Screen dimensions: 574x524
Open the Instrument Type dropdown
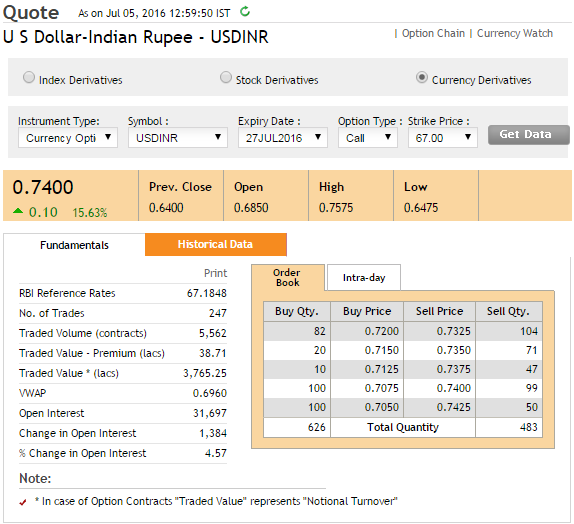click(68, 138)
